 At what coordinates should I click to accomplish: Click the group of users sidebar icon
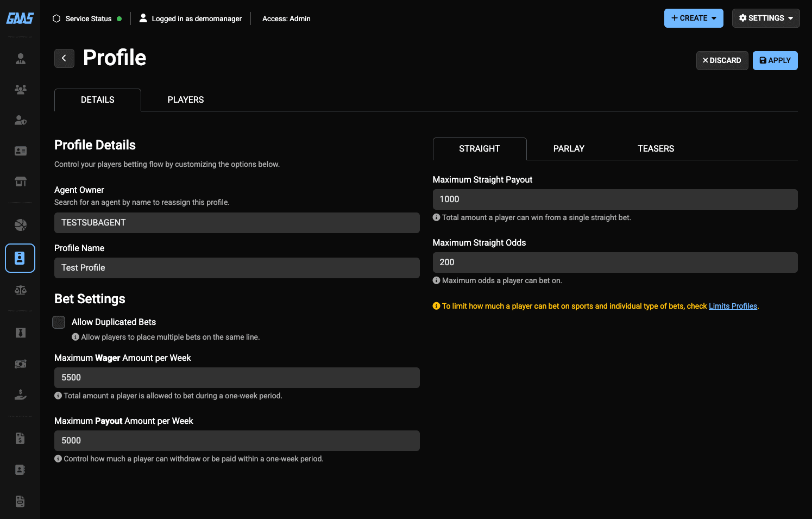(x=20, y=90)
